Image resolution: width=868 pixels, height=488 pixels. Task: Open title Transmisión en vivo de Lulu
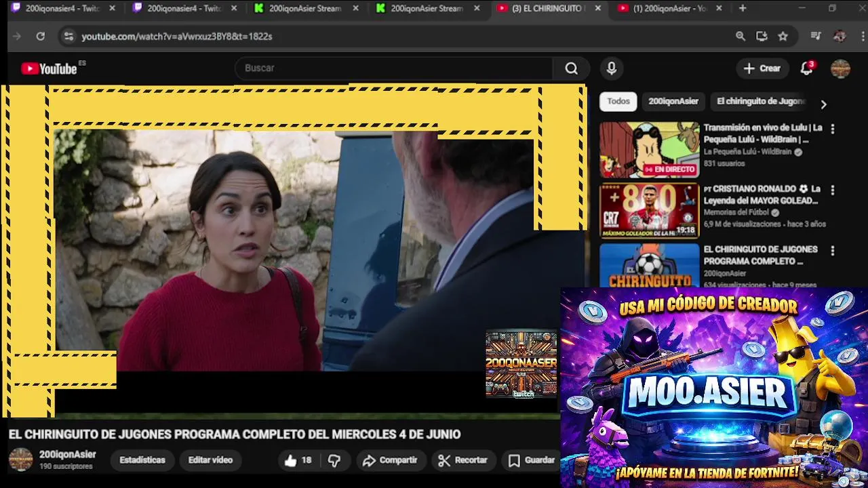[763, 134]
